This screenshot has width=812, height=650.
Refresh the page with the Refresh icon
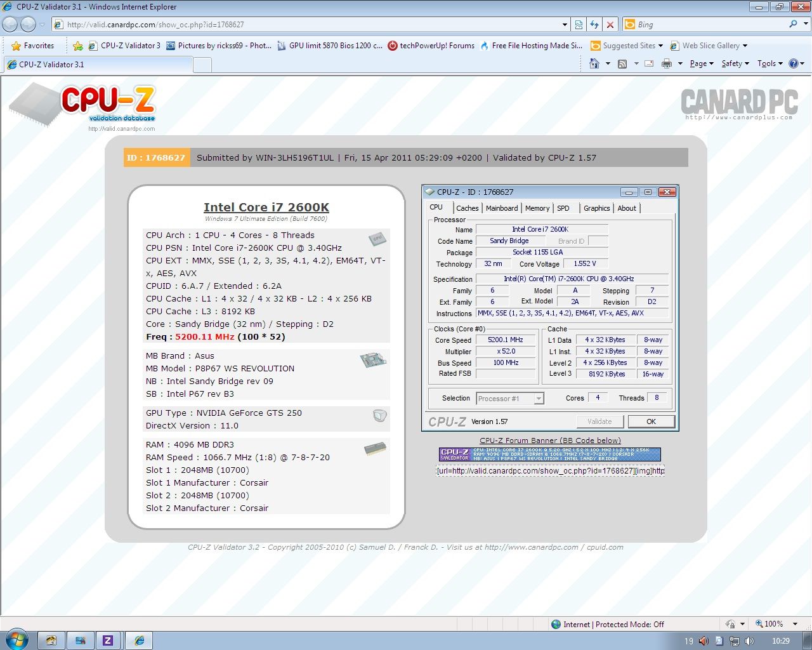click(x=594, y=25)
